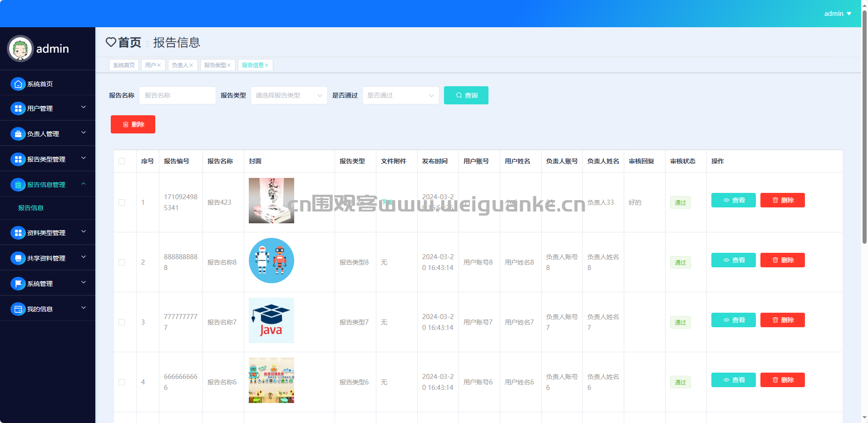Open 报告信息 submenu item in sidebar
The height and width of the screenshot is (423, 868).
click(31, 208)
